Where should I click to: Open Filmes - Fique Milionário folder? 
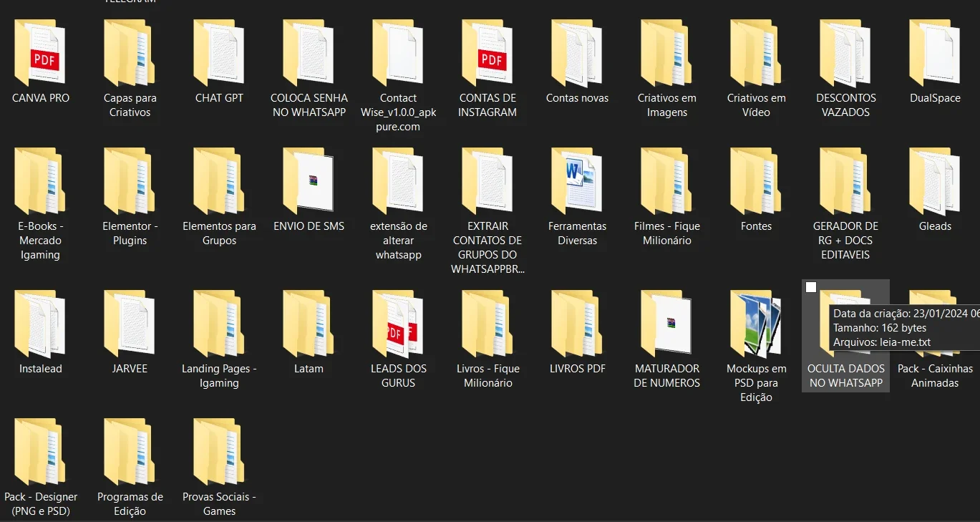(666, 180)
